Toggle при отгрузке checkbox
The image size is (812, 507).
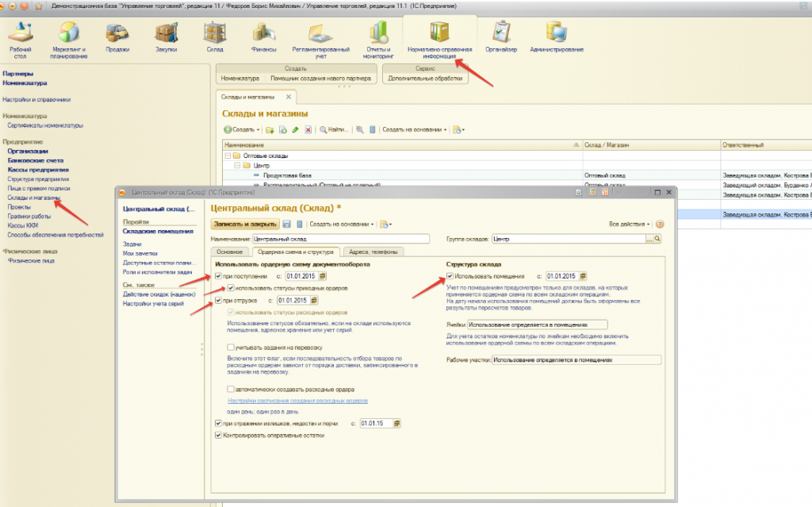click(x=219, y=300)
